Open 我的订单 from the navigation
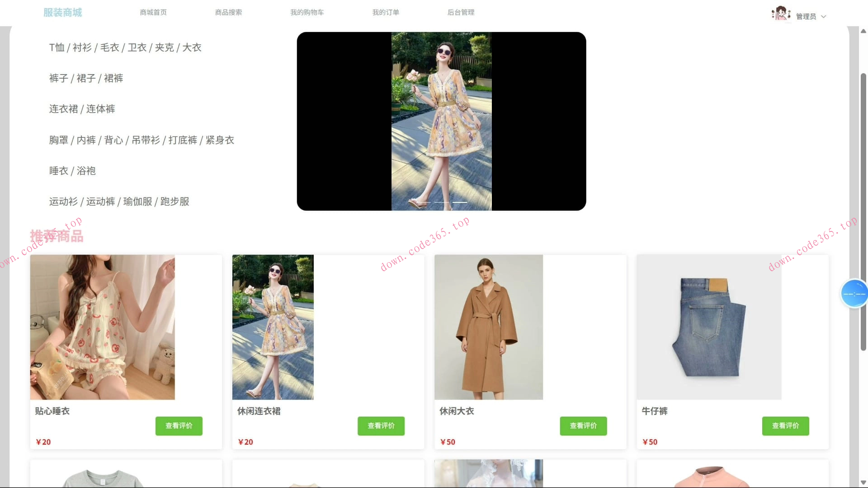Image resolution: width=868 pixels, height=488 pixels. point(385,12)
